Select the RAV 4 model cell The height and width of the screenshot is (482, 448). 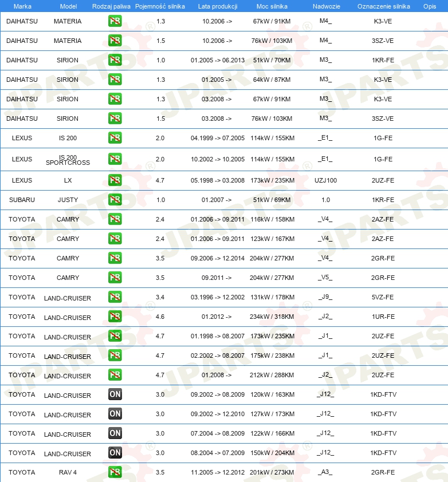click(x=68, y=472)
